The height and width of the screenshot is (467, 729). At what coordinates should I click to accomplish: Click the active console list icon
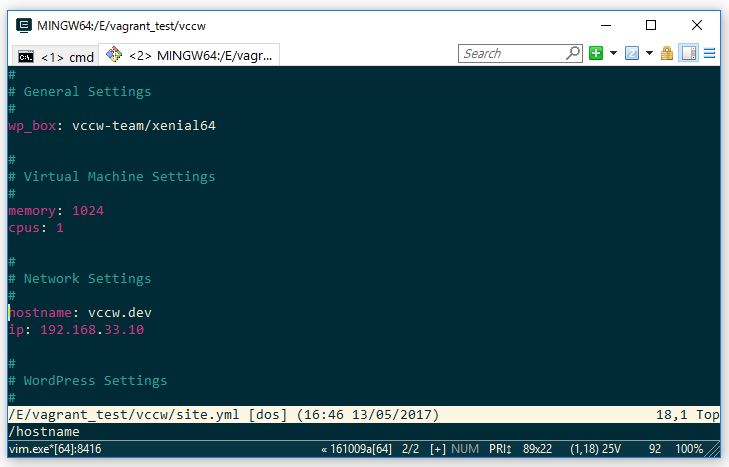631,53
